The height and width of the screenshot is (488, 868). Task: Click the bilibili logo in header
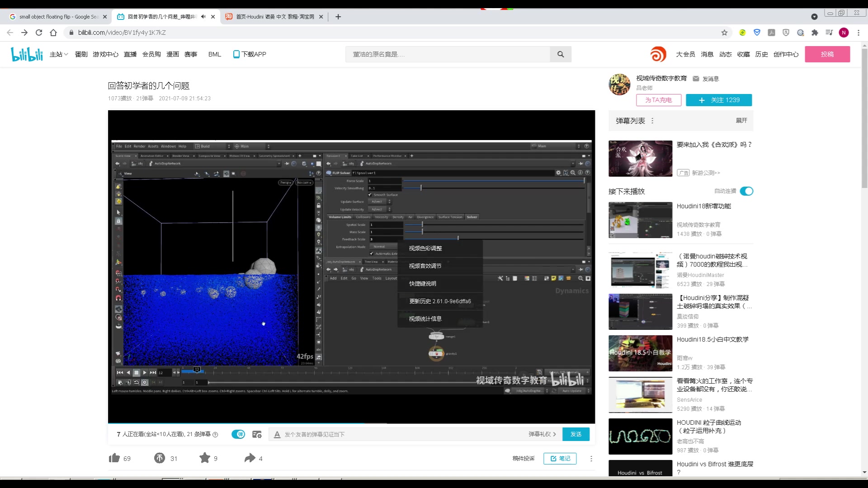(x=27, y=54)
